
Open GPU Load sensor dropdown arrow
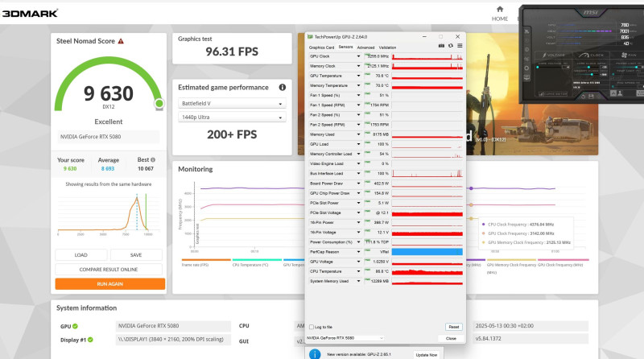[x=358, y=144]
